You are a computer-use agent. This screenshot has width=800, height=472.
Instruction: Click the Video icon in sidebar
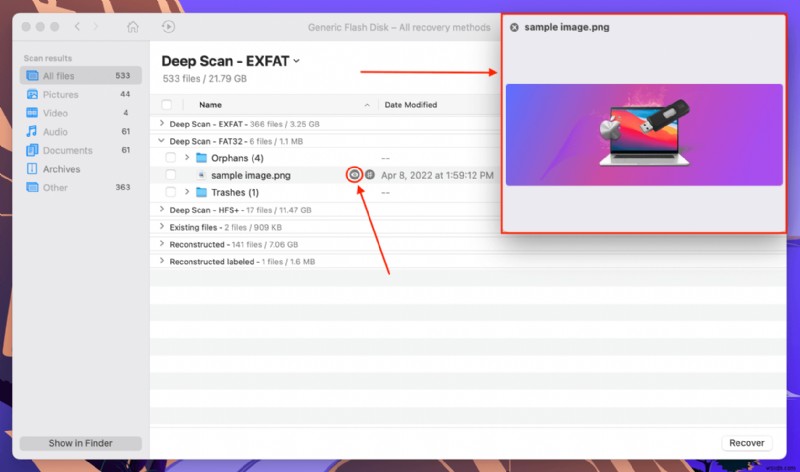pos(32,113)
